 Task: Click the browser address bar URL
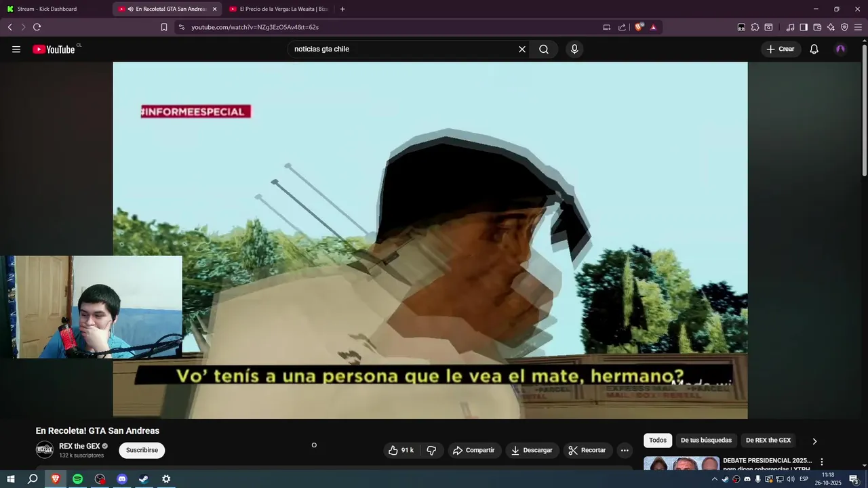coord(255,27)
